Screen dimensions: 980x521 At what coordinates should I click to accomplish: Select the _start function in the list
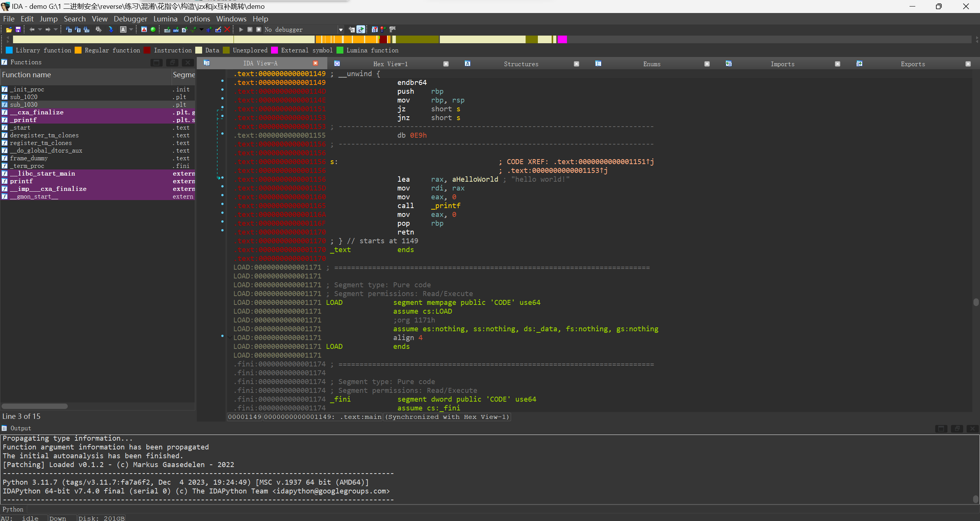(x=20, y=128)
